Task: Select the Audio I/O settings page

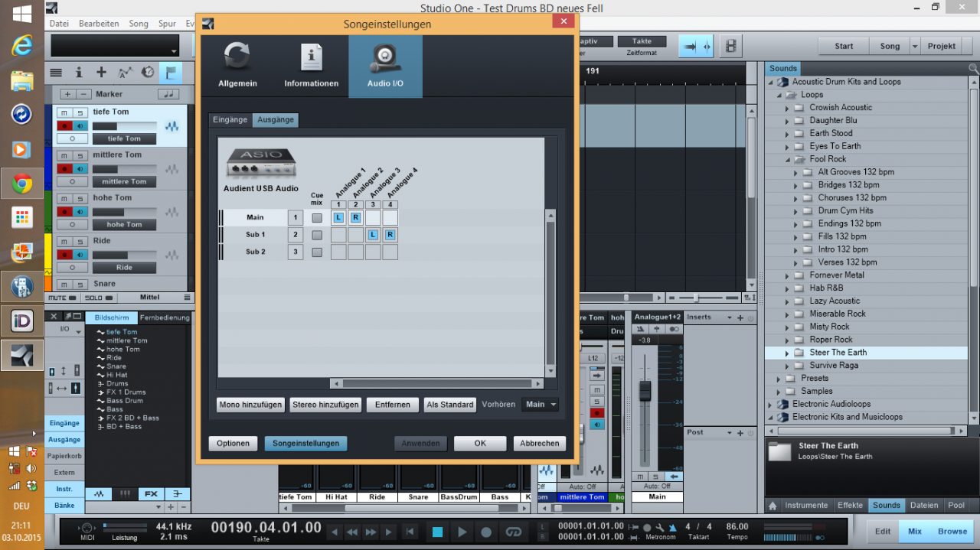Action: 385,66
